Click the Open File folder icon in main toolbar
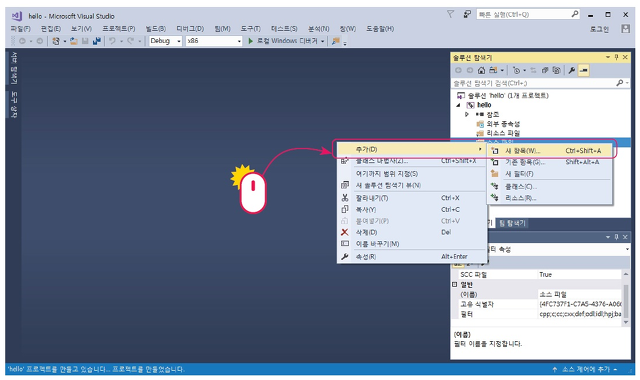Image resolution: width=640 pixels, height=380 pixels. tap(73, 41)
